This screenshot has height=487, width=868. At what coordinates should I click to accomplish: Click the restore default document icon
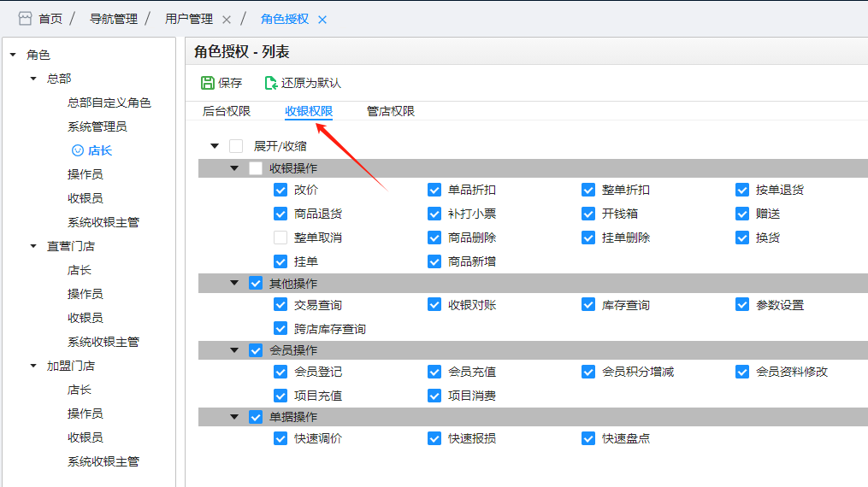click(x=271, y=83)
